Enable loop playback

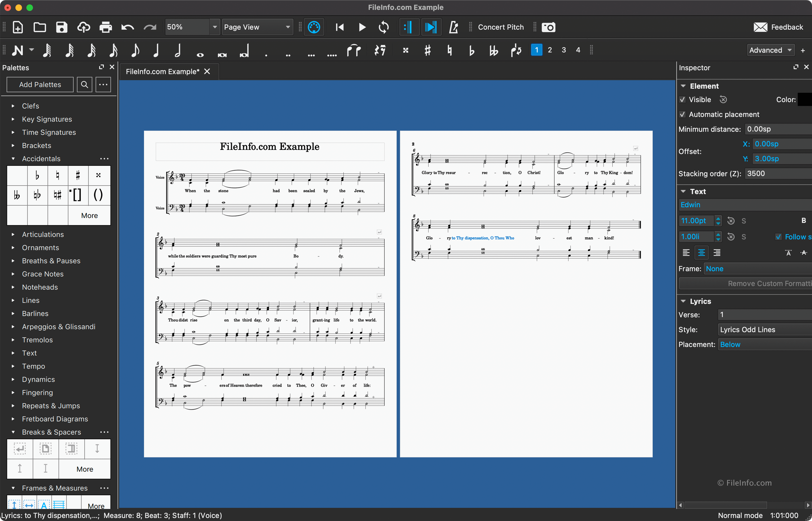pos(383,27)
